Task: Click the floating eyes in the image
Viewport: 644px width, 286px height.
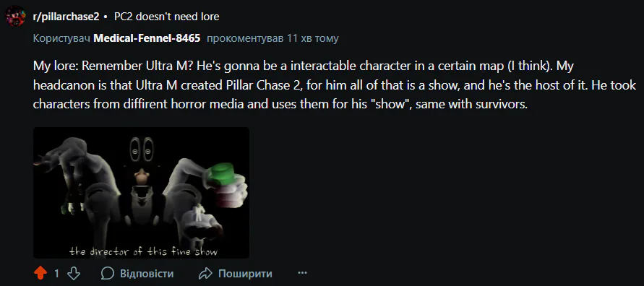Action: click(x=142, y=149)
